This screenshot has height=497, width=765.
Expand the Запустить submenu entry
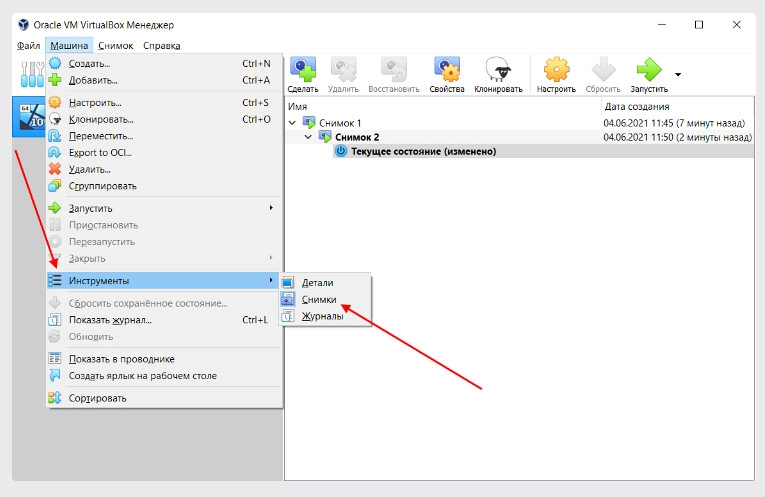(164, 208)
